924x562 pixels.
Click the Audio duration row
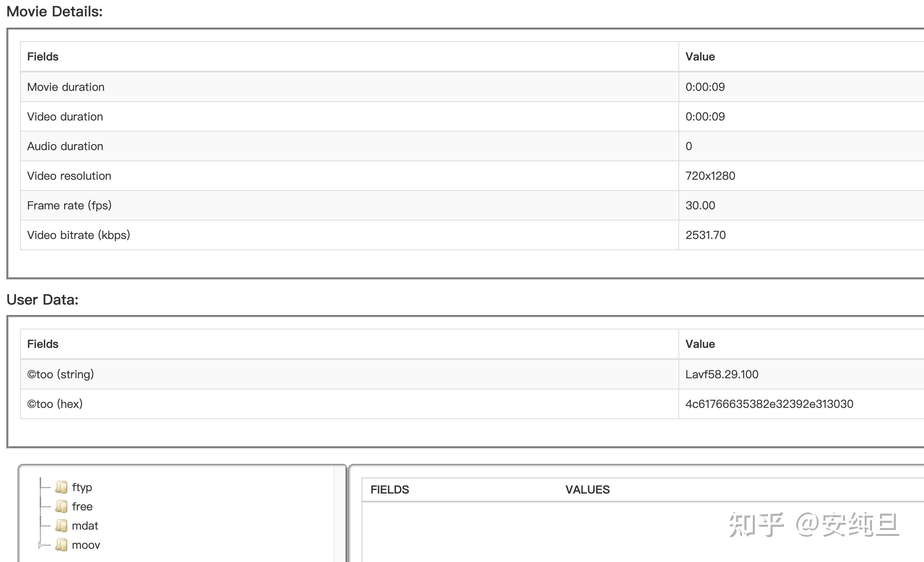point(65,146)
